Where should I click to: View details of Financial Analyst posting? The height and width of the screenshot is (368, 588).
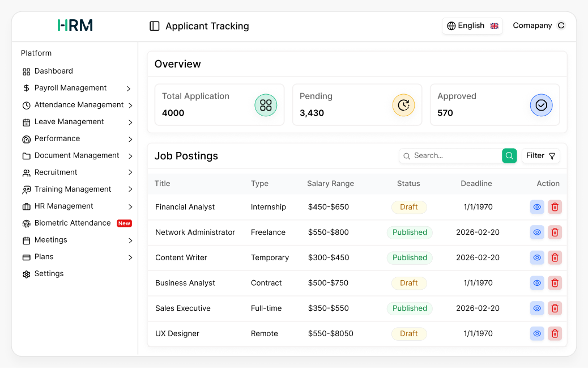point(536,207)
